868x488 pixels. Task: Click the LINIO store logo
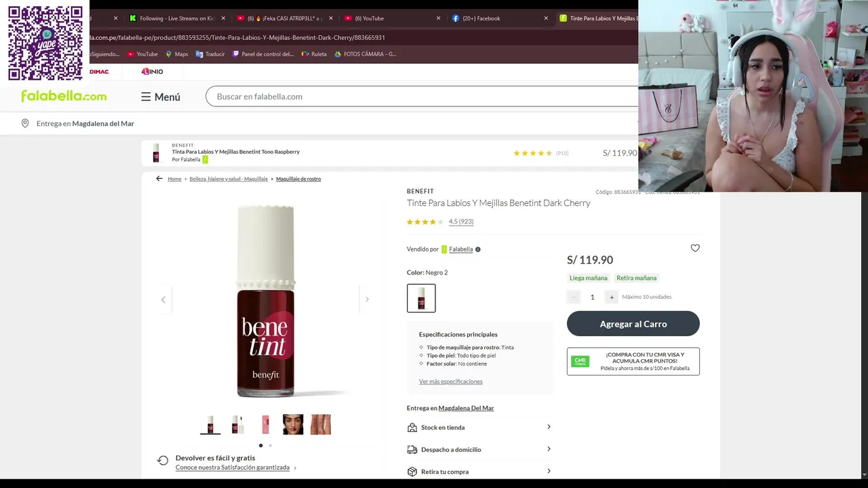pyautogui.click(x=153, y=71)
